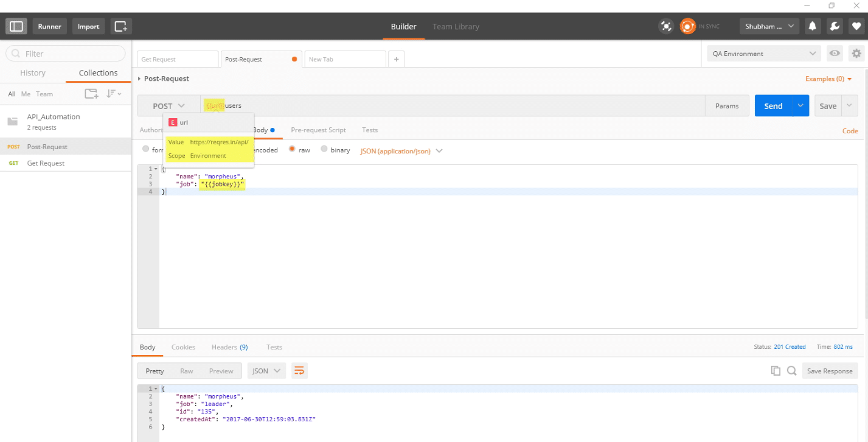The image size is (868, 442).
Task: Click the unsaved orange dot on Post-Request tab
Action: click(295, 59)
